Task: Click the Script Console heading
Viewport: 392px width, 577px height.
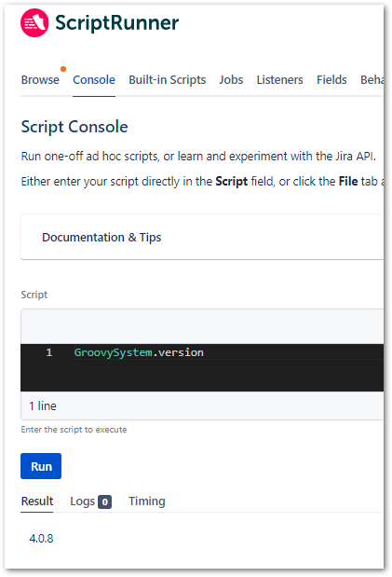Action: pos(74,127)
